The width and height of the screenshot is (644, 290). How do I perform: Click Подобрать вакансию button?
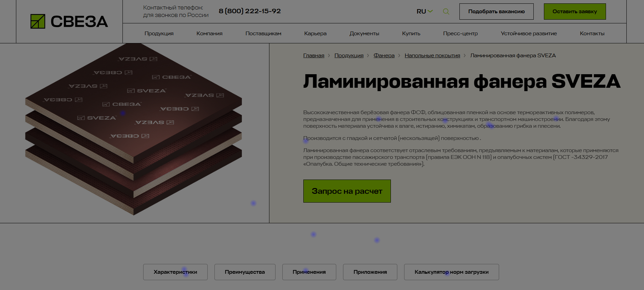coord(496,12)
